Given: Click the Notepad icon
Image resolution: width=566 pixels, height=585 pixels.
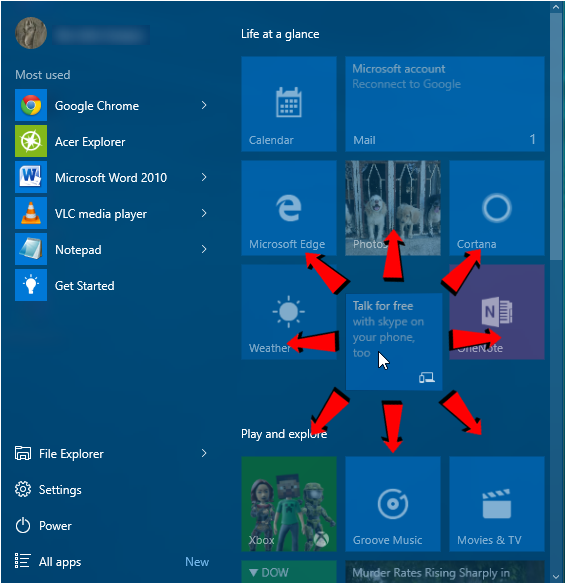Looking at the screenshot, I should [x=31, y=249].
